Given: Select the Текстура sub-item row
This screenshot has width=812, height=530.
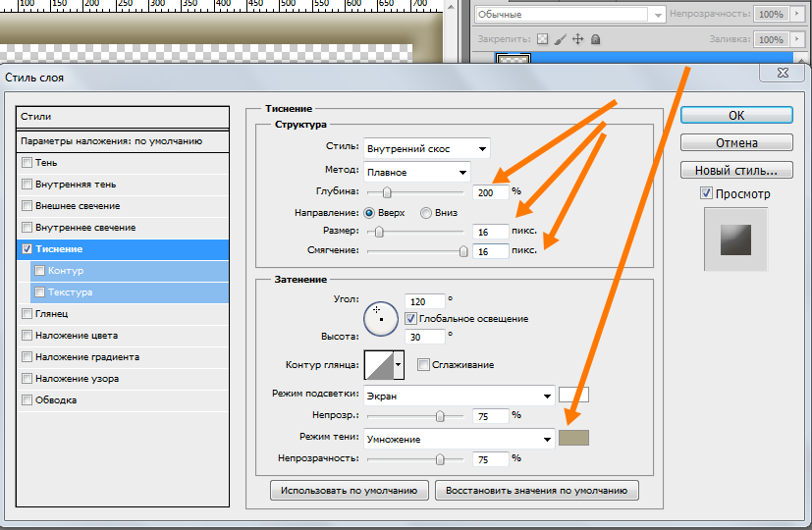Looking at the screenshot, I should tap(130, 292).
